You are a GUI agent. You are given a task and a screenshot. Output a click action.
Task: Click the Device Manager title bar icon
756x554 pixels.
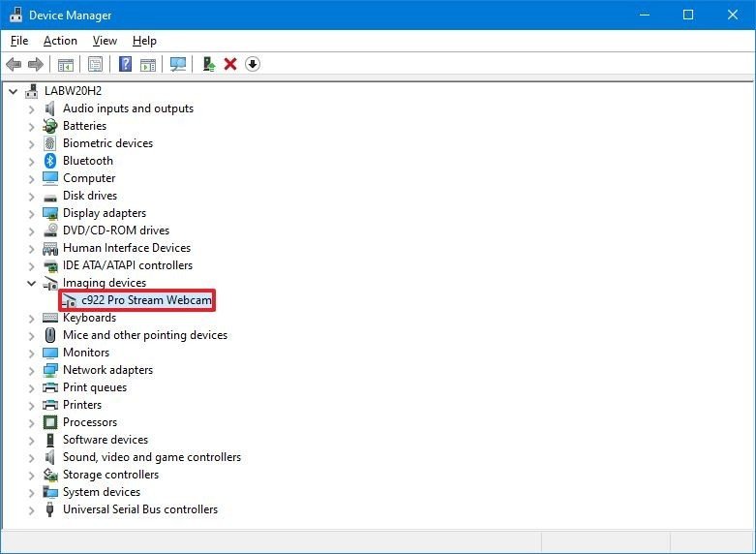(15, 15)
